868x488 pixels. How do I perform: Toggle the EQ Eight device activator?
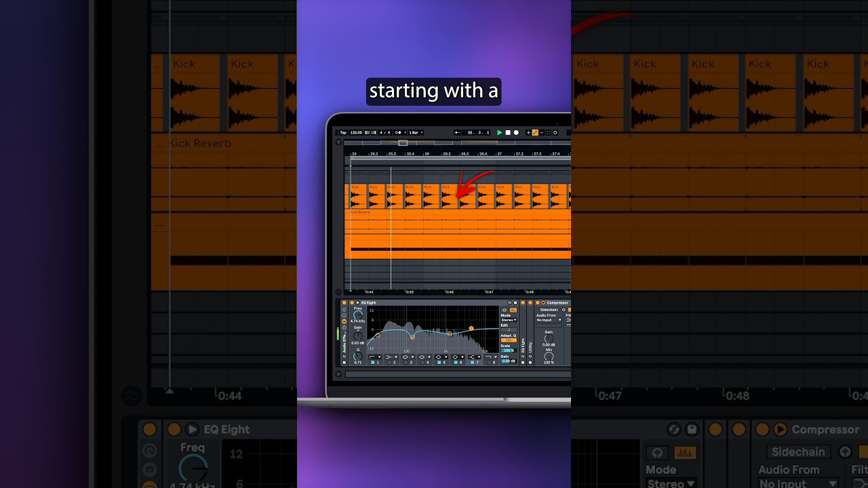point(352,303)
